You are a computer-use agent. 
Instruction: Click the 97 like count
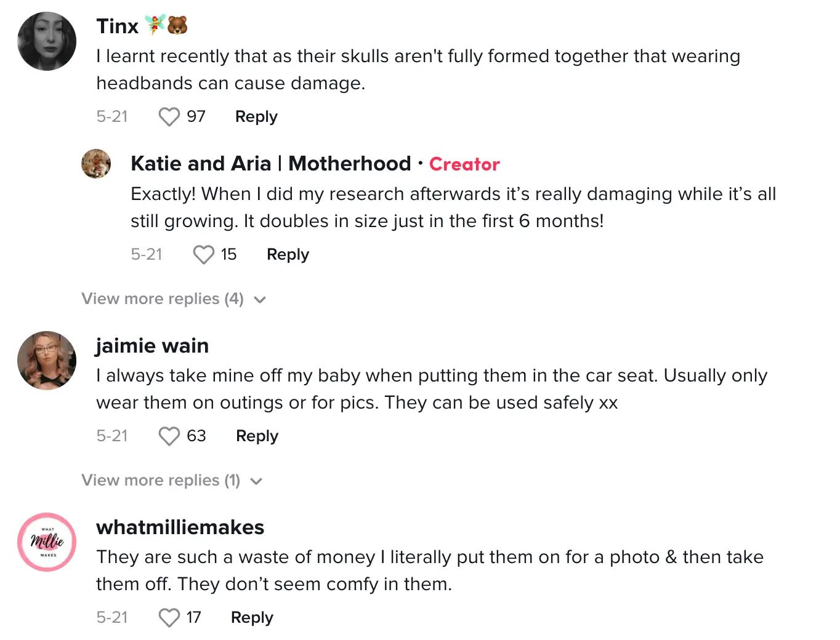(195, 116)
